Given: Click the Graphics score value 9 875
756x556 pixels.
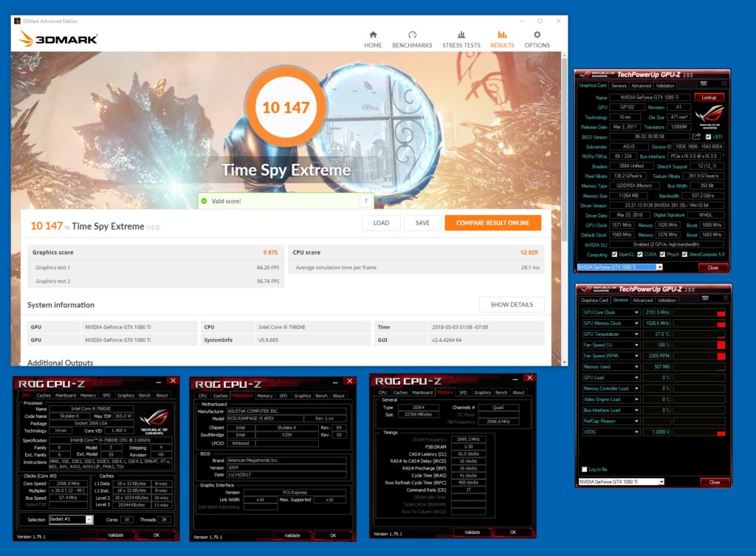Looking at the screenshot, I should click(270, 253).
